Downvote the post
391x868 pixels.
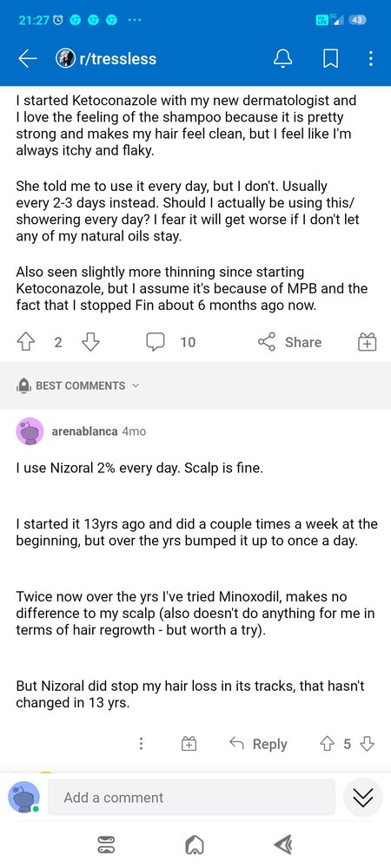[90, 343]
